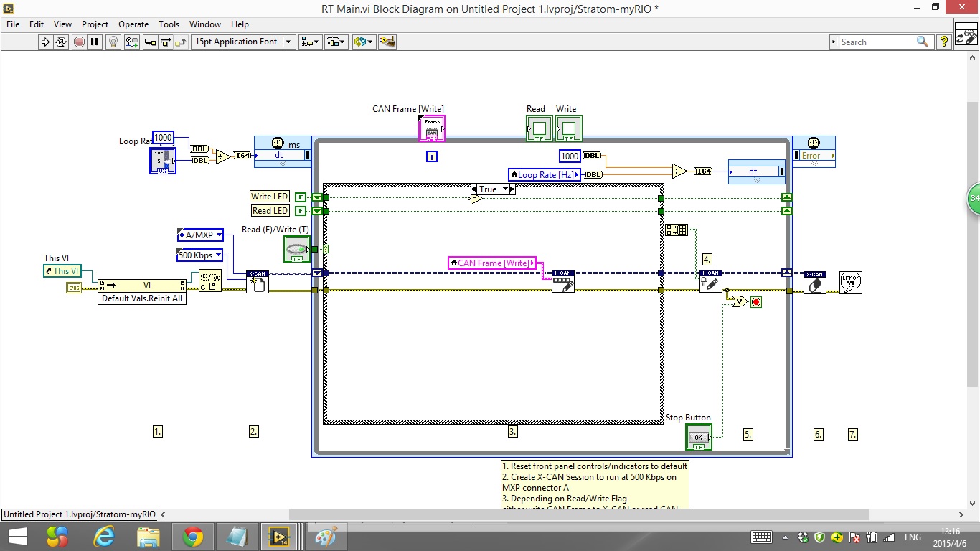The height and width of the screenshot is (551, 980).
Task: Click the This VI reference
Action: click(x=62, y=270)
